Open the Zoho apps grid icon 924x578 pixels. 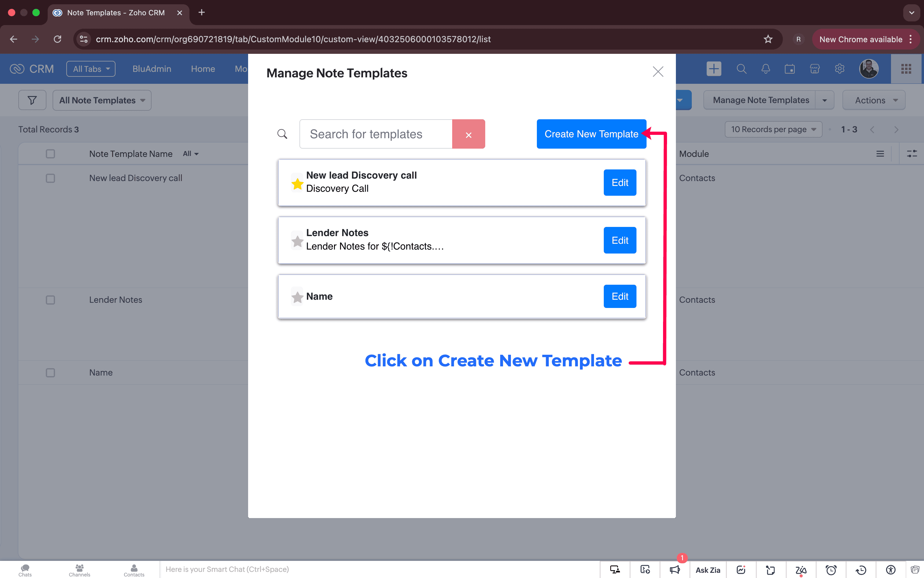pos(906,69)
